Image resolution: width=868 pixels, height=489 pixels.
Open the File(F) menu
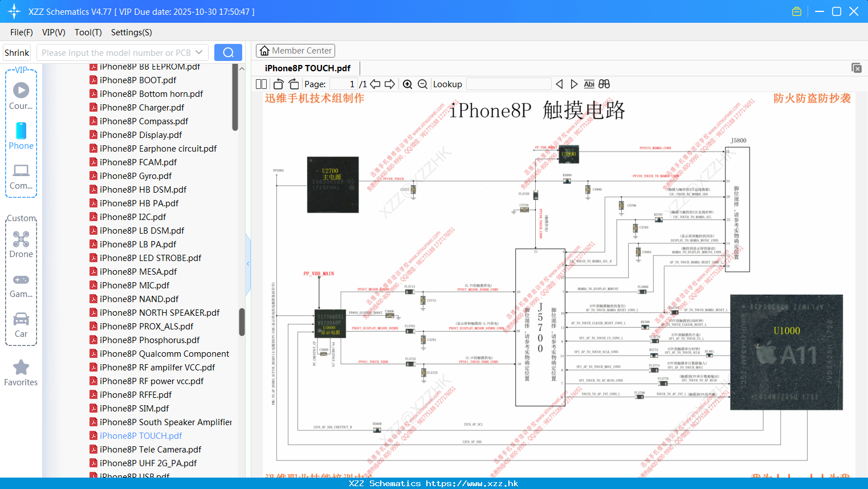pos(22,32)
